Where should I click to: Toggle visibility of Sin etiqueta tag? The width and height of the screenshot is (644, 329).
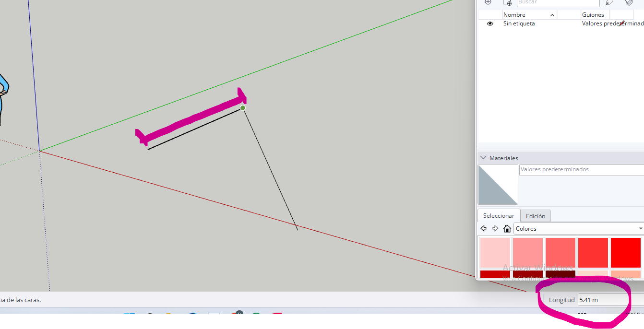490,23
